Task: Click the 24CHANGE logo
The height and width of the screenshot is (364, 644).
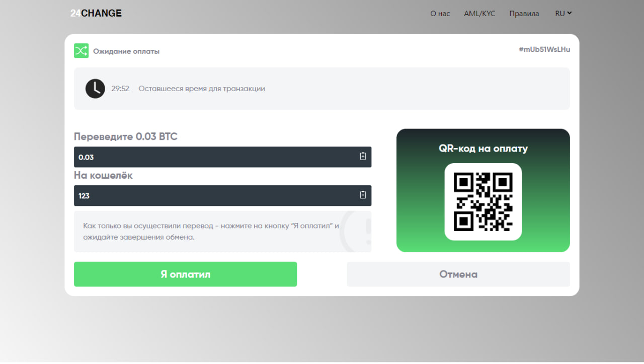Action: pyautogui.click(x=96, y=13)
